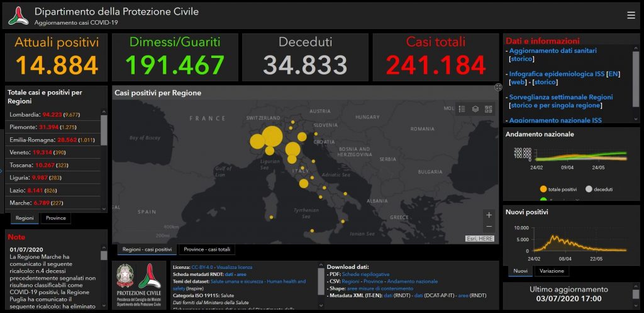Zoom out on the map with minus
Image resolution: width=644 pixels, height=313 pixels.
click(x=489, y=227)
